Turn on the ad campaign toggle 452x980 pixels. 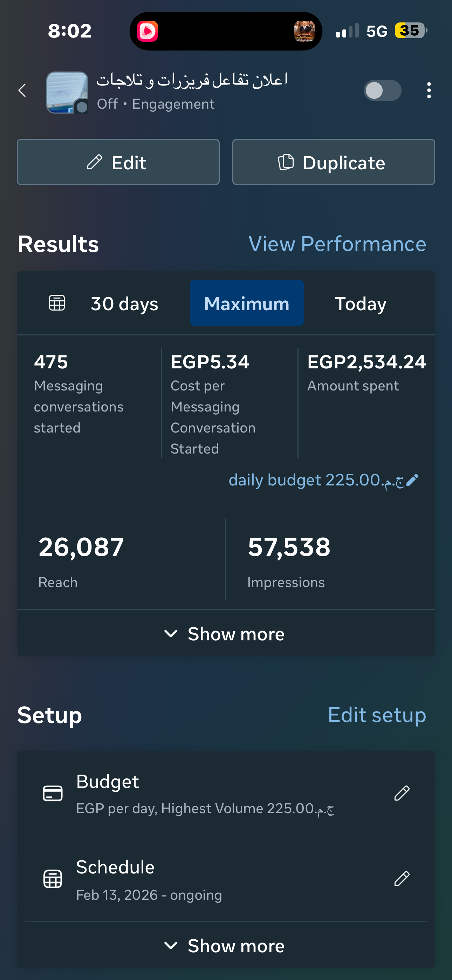tap(382, 90)
